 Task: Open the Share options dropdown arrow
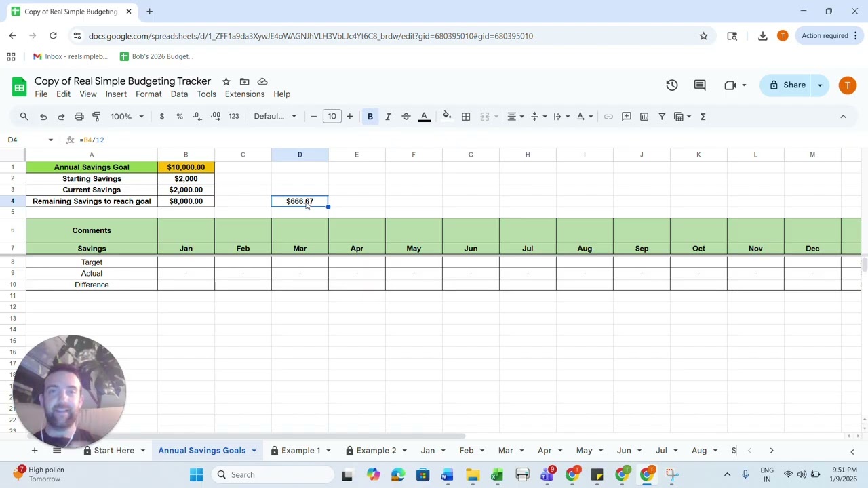820,85
